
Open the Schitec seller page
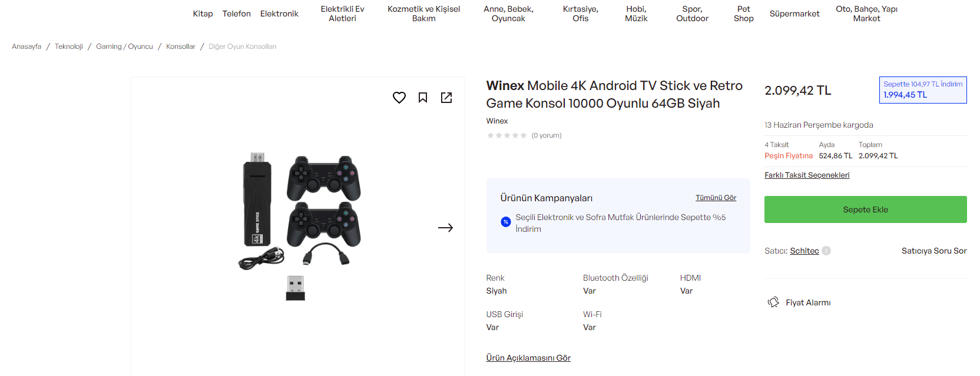[x=804, y=251]
